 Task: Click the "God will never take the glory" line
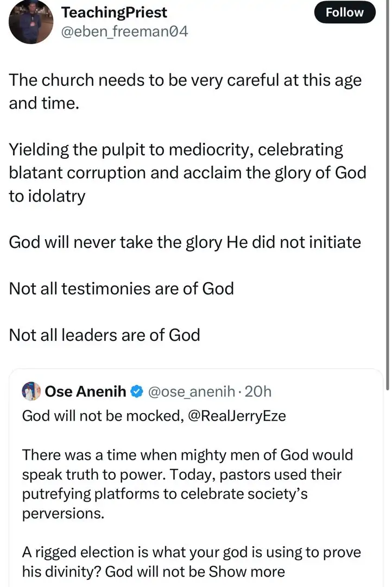185,242
